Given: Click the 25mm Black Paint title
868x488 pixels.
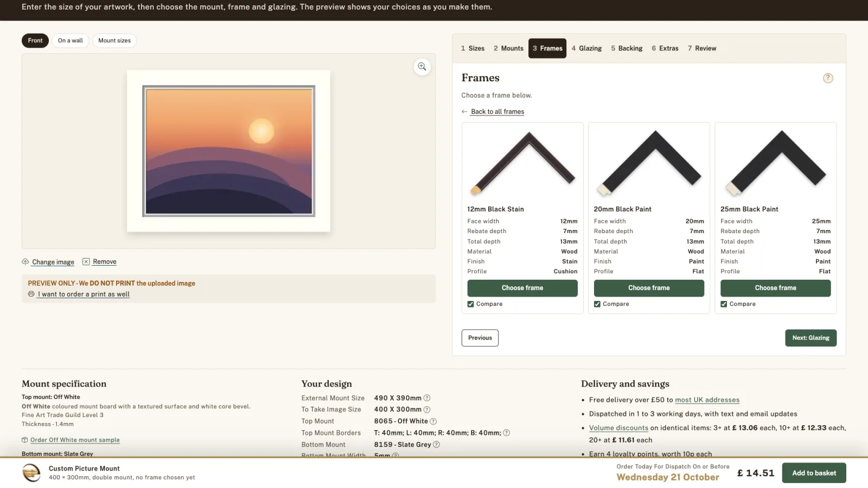Looking at the screenshot, I should 749,209.
